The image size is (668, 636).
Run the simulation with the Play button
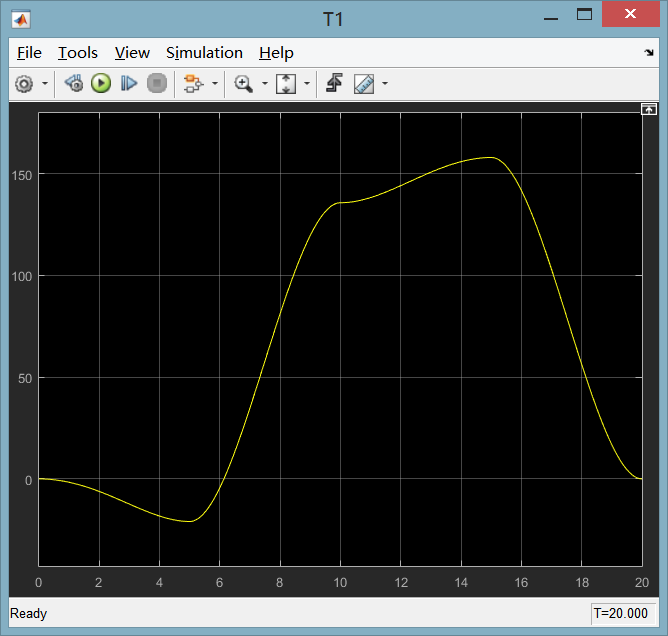click(101, 83)
